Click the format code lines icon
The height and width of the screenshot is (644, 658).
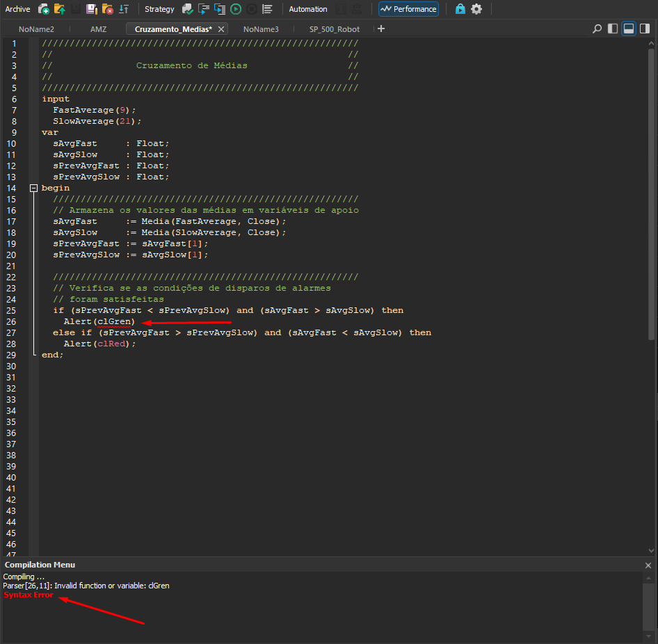tap(267, 9)
